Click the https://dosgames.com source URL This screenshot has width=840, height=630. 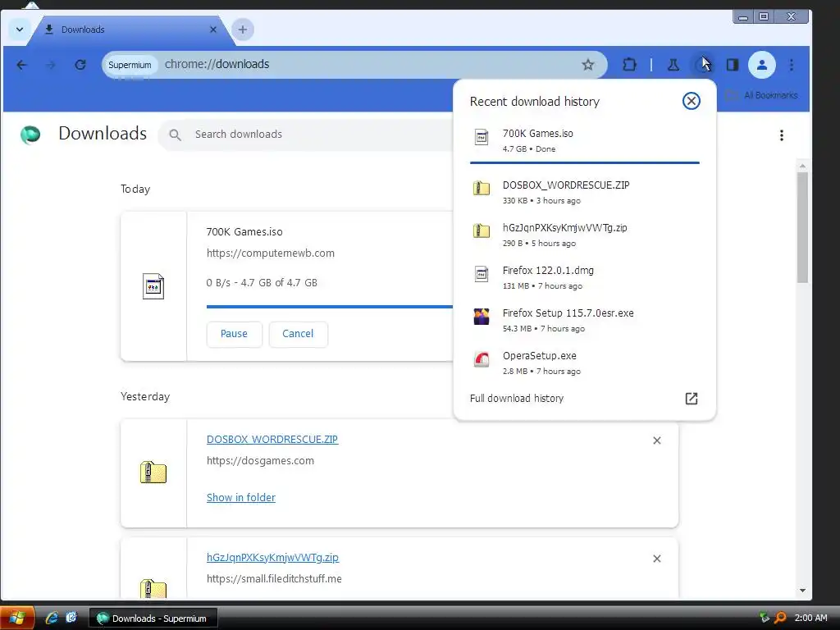(260, 461)
